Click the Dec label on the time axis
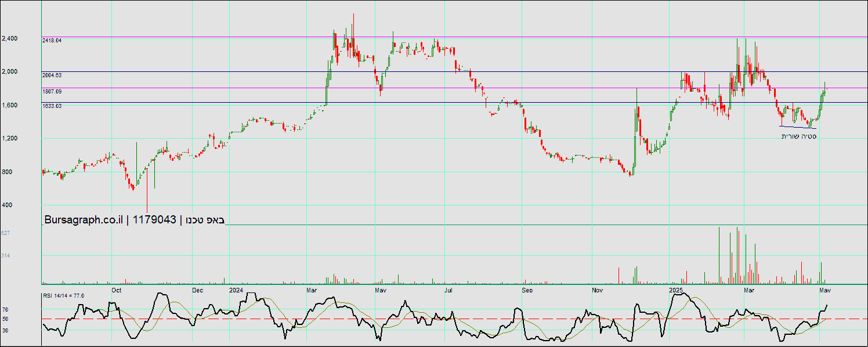Viewport: 868px width, 347px height. coord(197,290)
